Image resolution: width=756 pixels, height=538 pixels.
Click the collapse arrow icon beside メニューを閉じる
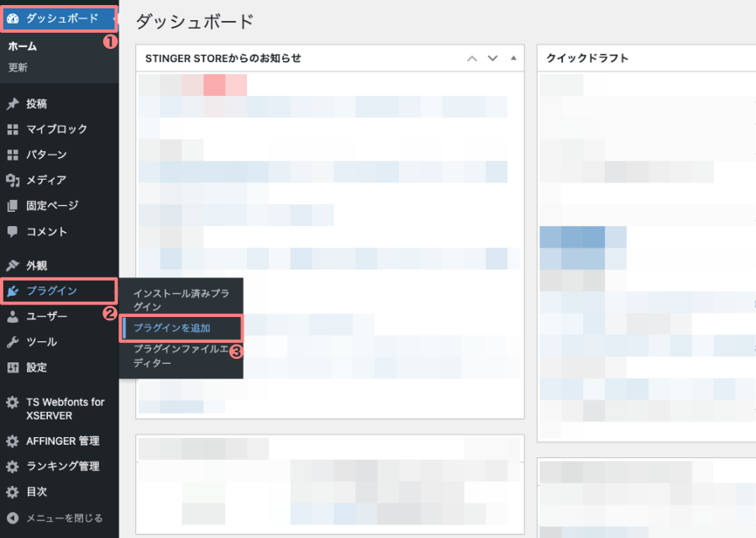[x=13, y=518]
